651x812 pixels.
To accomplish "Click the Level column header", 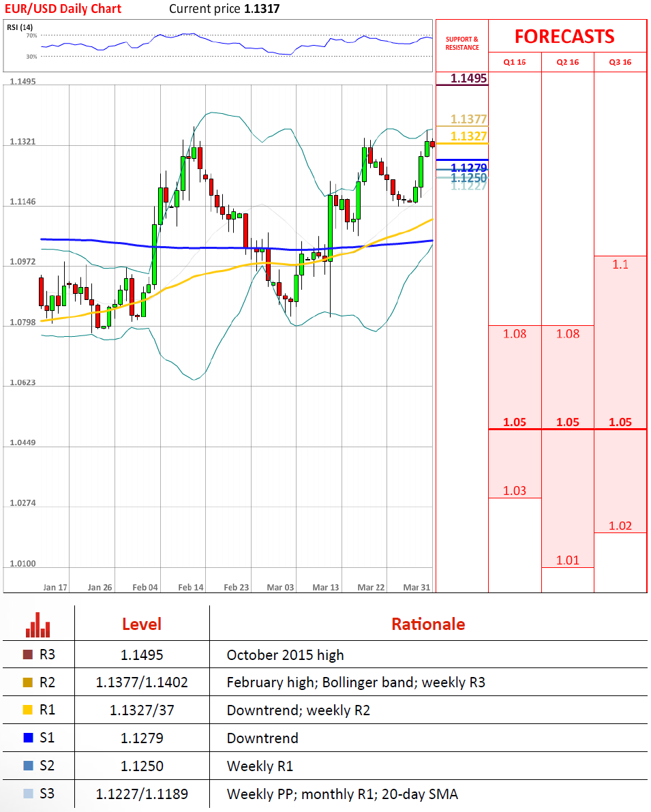I will pos(142,624).
